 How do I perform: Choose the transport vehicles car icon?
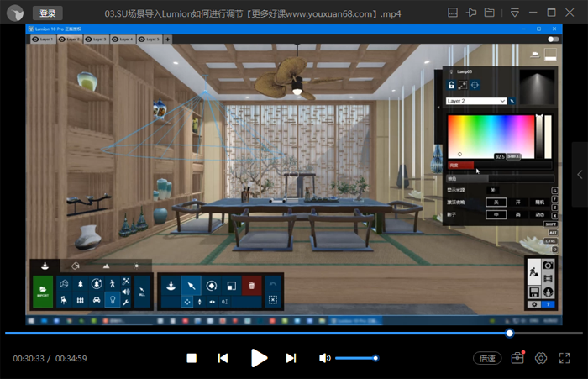pyautogui.click(x=96, y=301)
